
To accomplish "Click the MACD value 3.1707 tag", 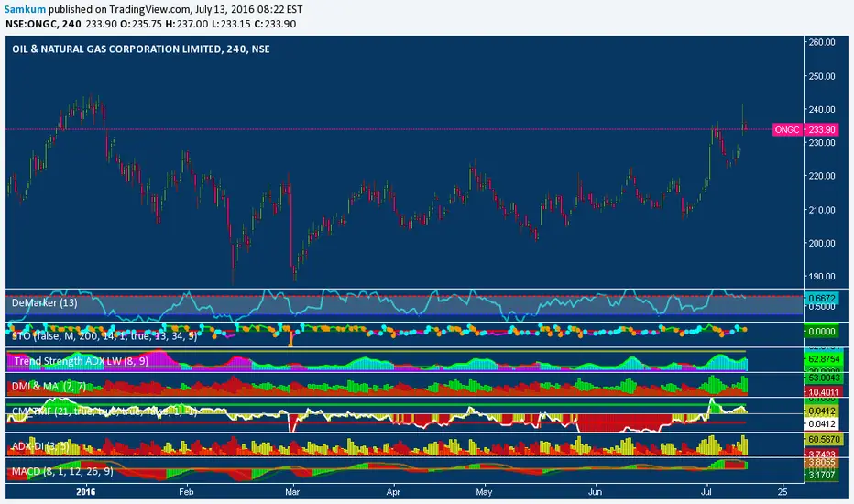I will [x=821, y=475].
